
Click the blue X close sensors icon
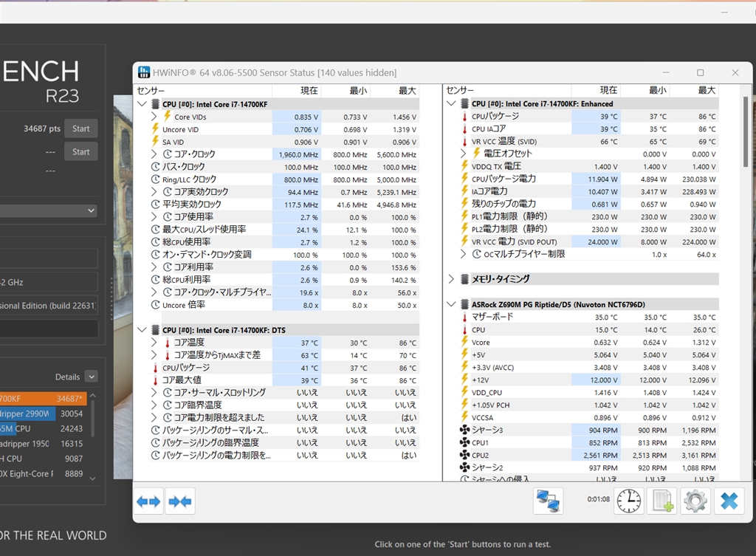tap(729, 501)
